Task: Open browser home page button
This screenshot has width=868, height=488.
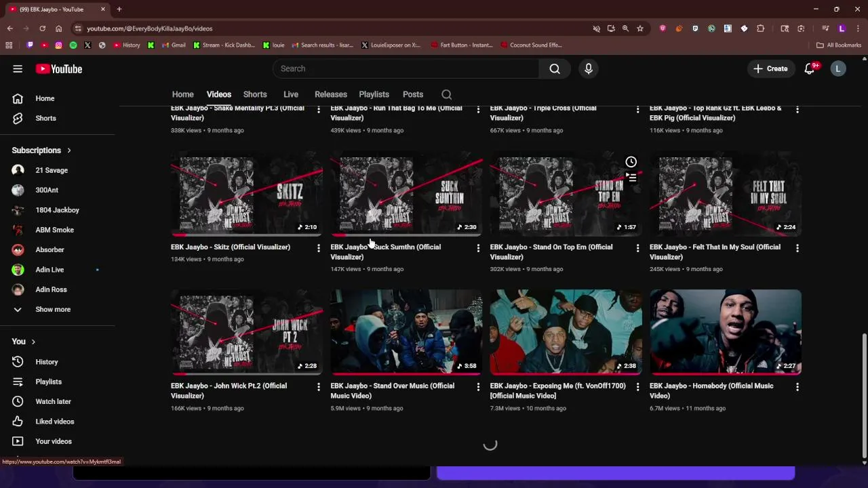Action: (58, 28)
